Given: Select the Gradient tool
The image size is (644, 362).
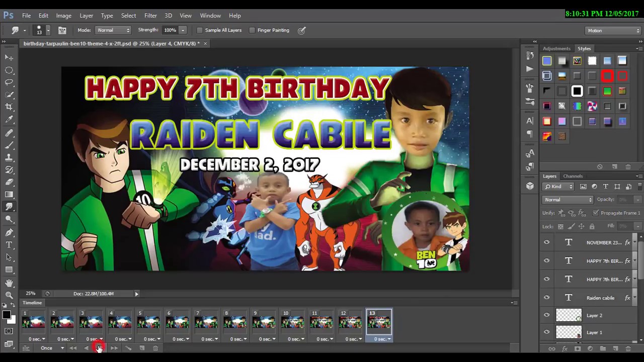Looking at the screenshot, I should coord(9,194).
